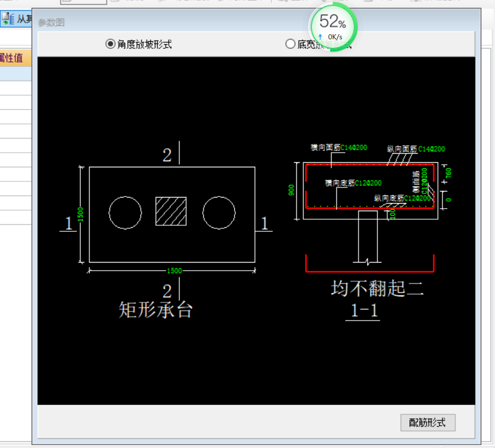Click the 900 height dimension value
Image resolution: width=495 pixels, height=448 pixels.
[x=291, y=190]
